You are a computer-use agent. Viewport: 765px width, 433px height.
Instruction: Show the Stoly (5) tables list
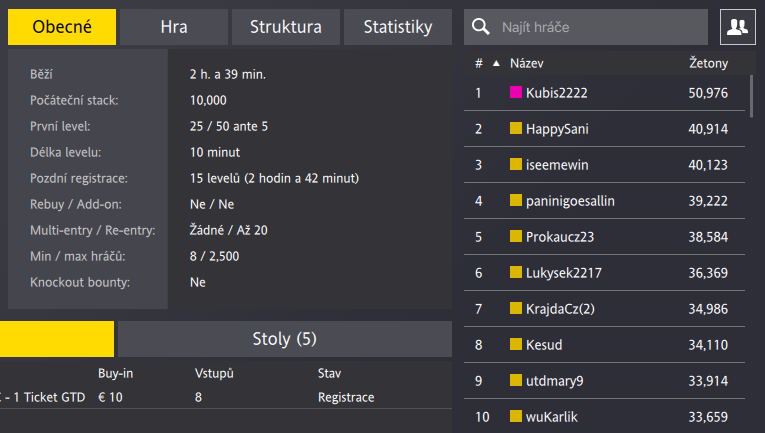pyautogui.click(x=285, y=339)
